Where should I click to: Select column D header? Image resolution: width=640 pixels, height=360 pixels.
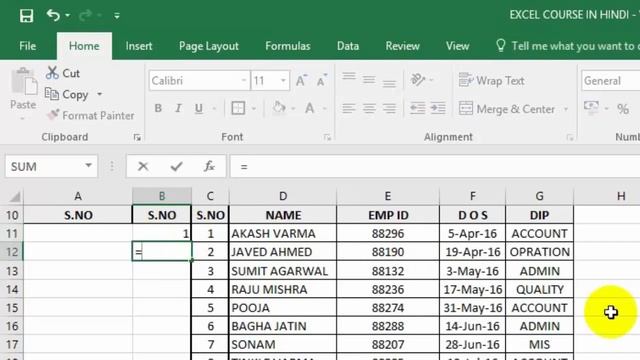point(283,196)
